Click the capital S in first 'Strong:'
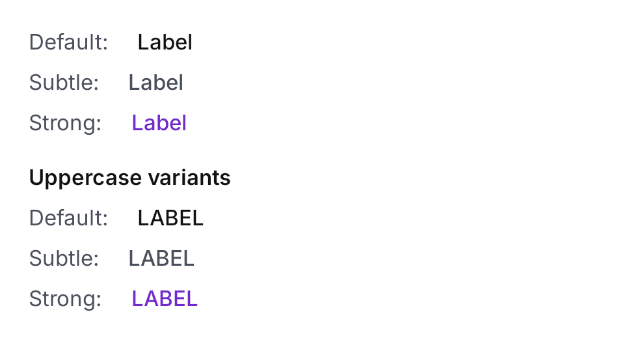This screenshot has height=340, width=644. coord(35,123)
